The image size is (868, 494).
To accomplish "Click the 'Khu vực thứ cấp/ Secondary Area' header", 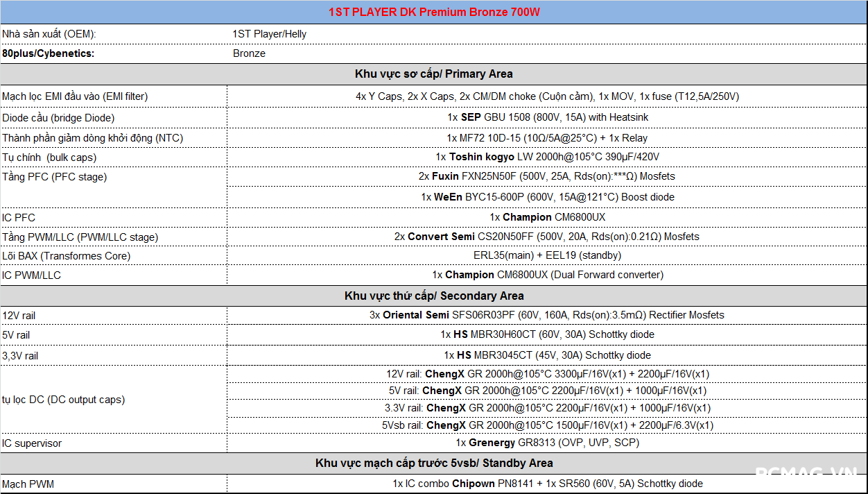I will click(x=433, y=296).
